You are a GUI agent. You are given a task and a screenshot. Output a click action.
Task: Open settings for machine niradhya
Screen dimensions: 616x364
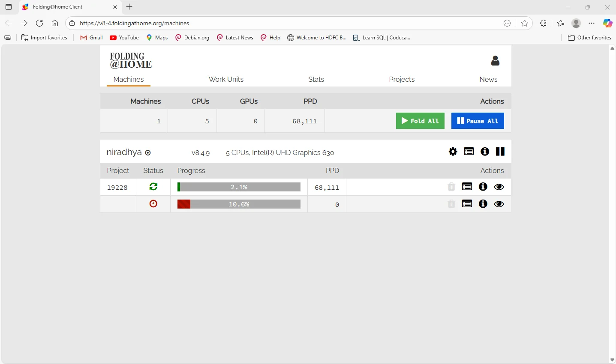coord(453,152)
